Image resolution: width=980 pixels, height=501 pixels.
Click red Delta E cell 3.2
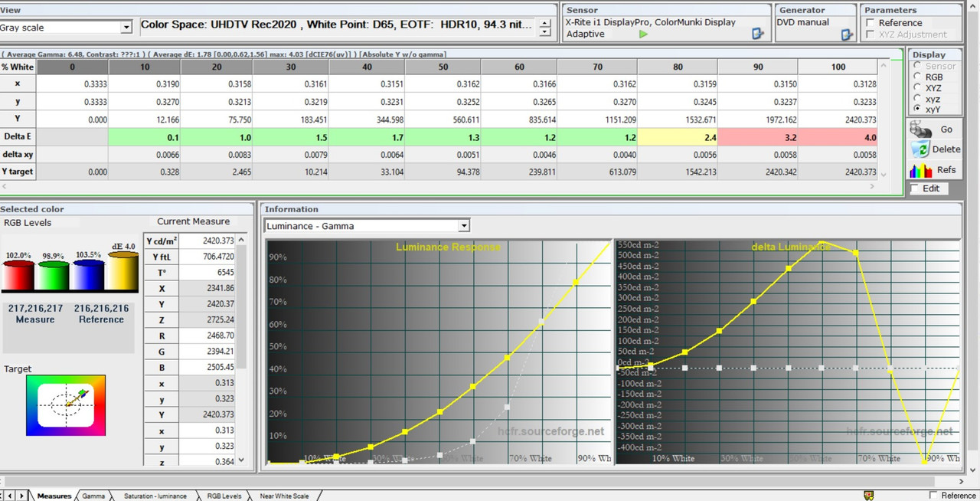tap(758, 137)
